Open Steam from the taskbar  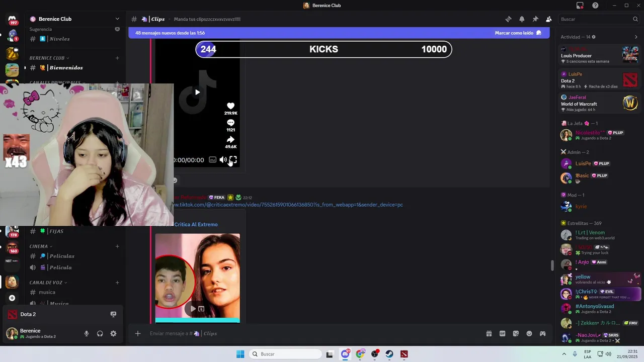(389, 354)
